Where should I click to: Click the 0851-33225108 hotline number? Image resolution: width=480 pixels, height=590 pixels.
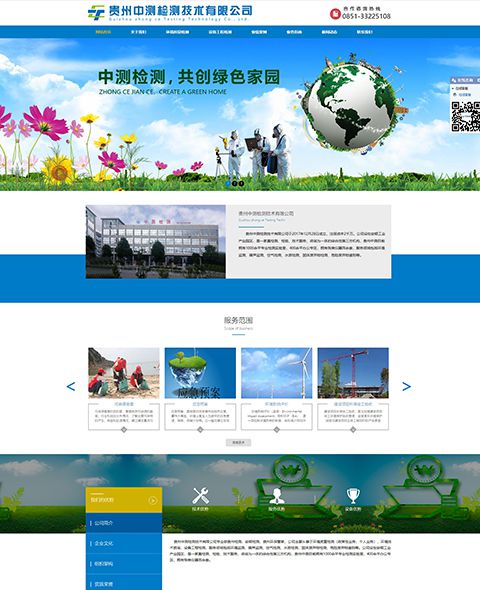[x=366, y=16]
